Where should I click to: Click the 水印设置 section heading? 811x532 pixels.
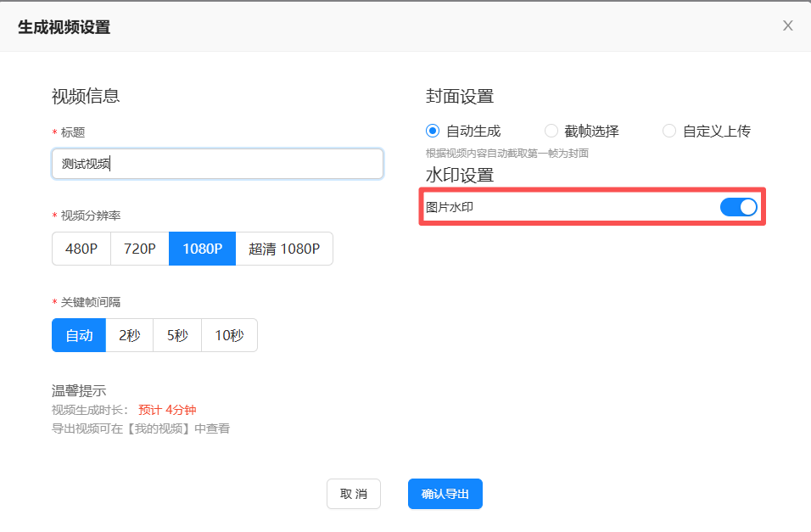tap(460, 176)
